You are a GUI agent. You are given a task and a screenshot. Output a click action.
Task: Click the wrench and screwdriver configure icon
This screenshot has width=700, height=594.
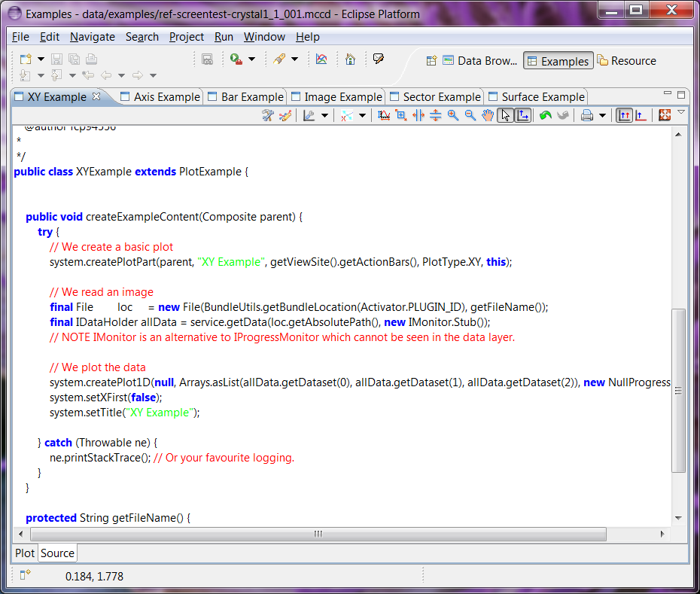click(x=267, y=115)
